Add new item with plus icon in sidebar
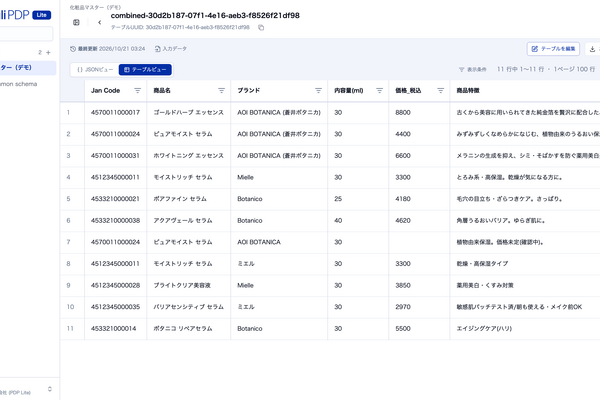The height and width of the screenshot is (400, 600). pos(48,52)
